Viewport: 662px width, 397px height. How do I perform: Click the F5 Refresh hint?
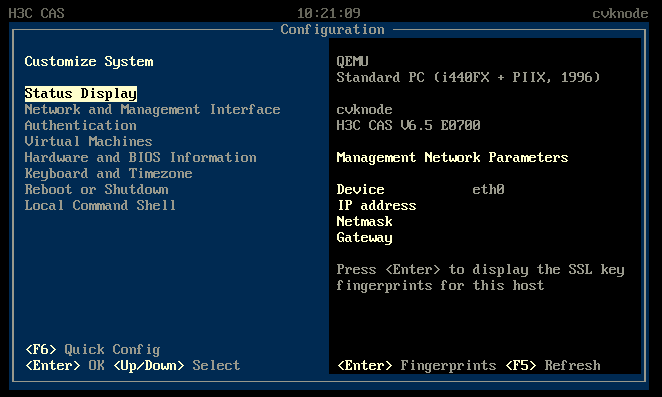coord(553,365)
